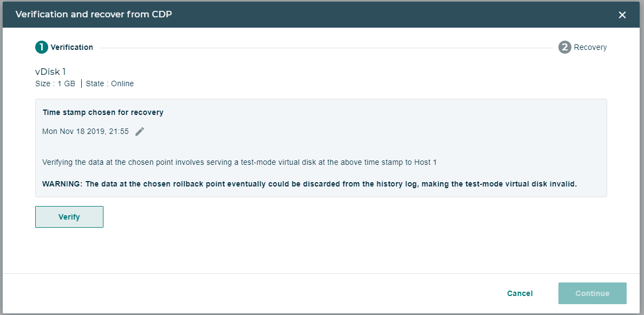Select the step 2 circle icon
This screenshot has width=644, height=315.
click(x=565, y=47)
